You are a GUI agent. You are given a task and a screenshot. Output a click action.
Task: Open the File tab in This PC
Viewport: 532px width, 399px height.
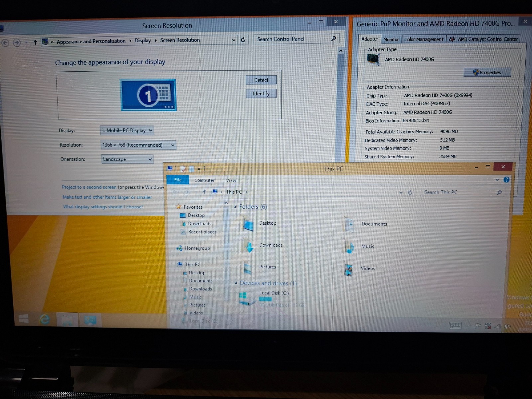point(178,180)
